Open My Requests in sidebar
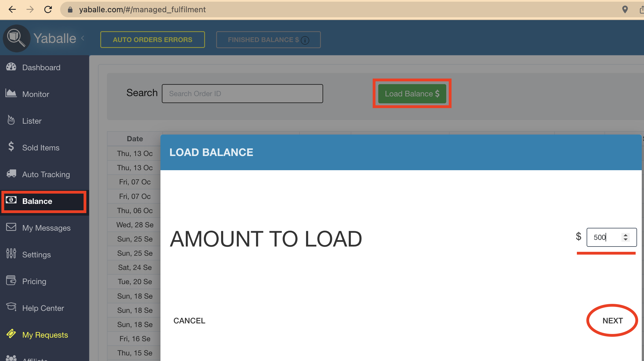The height and width of the screenshot is (361, 644). tap(45, 335)
